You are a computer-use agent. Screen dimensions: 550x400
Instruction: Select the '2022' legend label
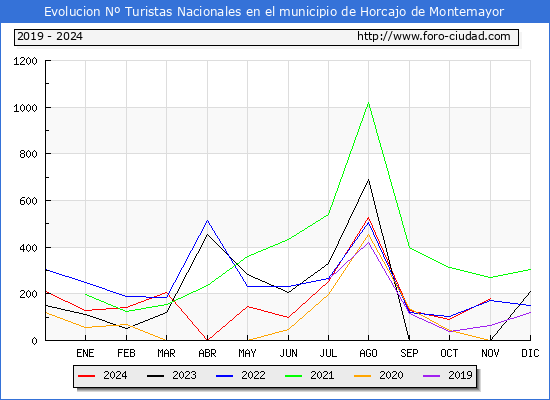pyautogui.click(x=253, y=375)
